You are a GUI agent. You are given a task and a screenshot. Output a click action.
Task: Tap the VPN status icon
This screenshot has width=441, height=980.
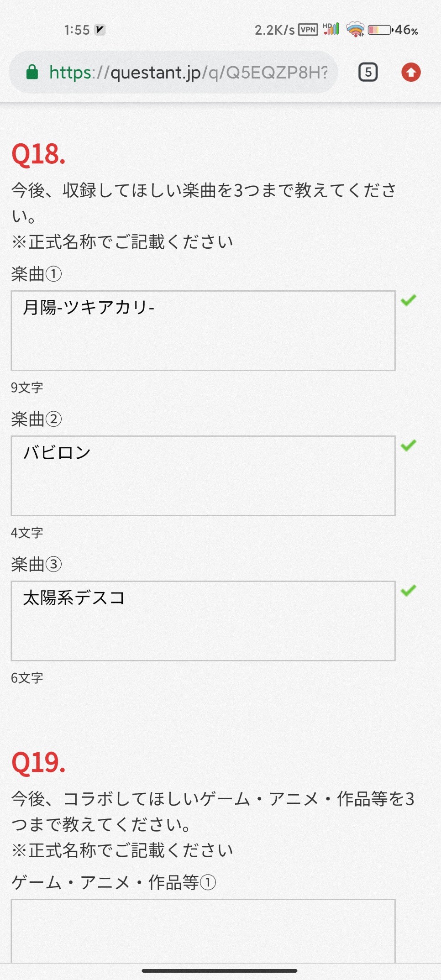click(x=308, y=30)
